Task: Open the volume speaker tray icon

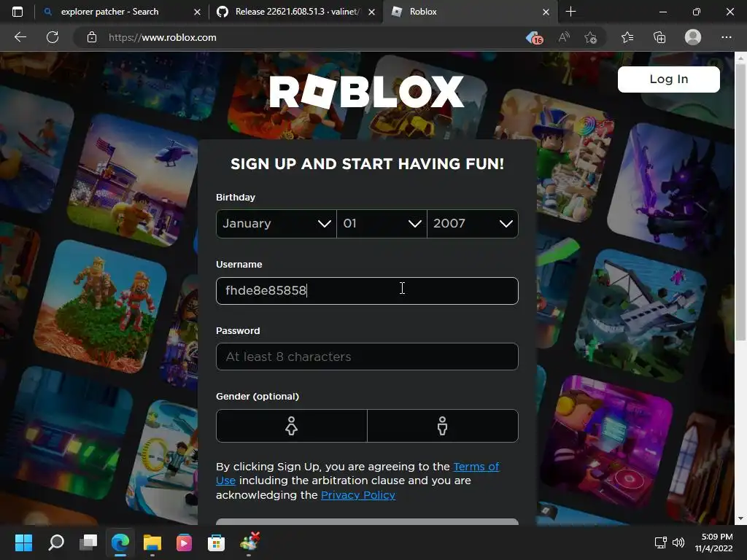Action: [x=678, y=542]
